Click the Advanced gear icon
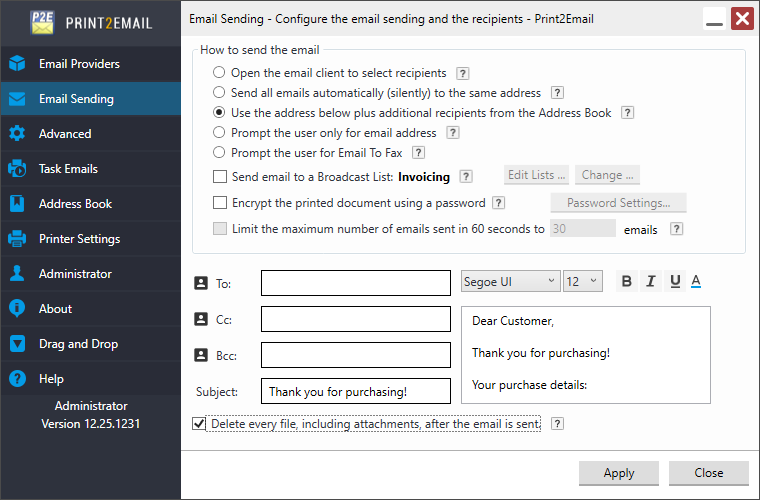This screenshot has width=760, height=500. tap(17, 133)
